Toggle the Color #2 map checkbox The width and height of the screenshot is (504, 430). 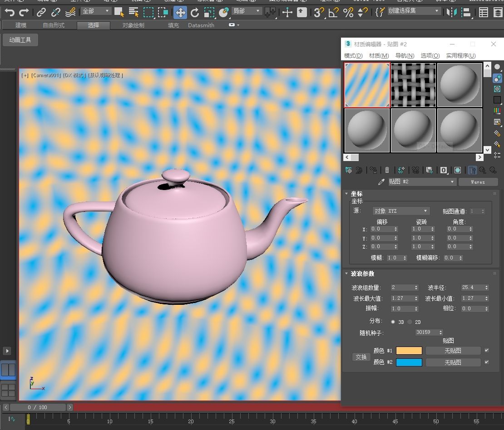(487, 362)
